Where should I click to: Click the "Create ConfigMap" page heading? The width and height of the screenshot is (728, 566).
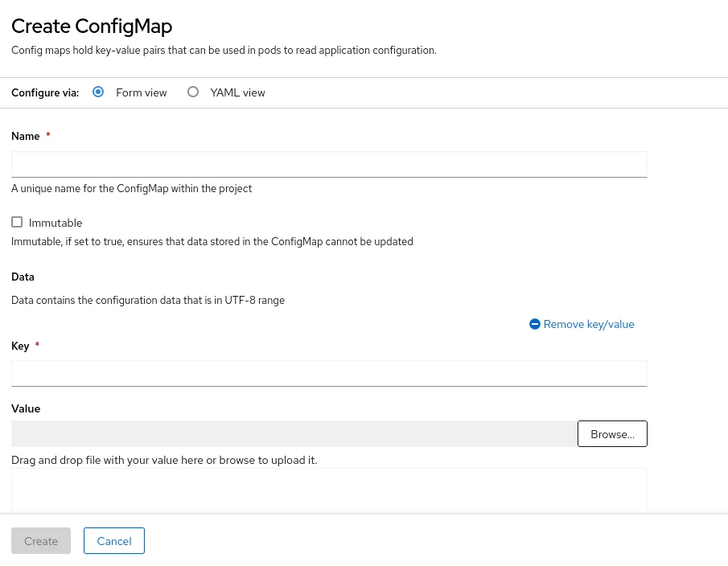tap(92, 26)
